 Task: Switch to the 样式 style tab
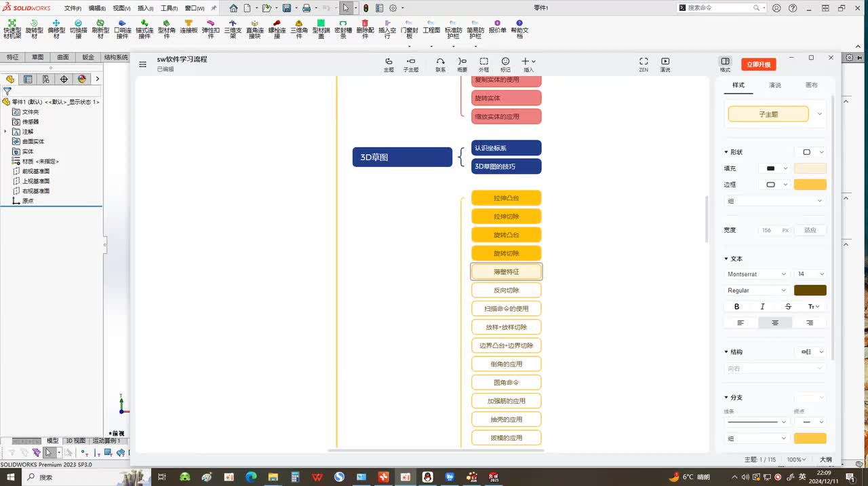point(738,85)
